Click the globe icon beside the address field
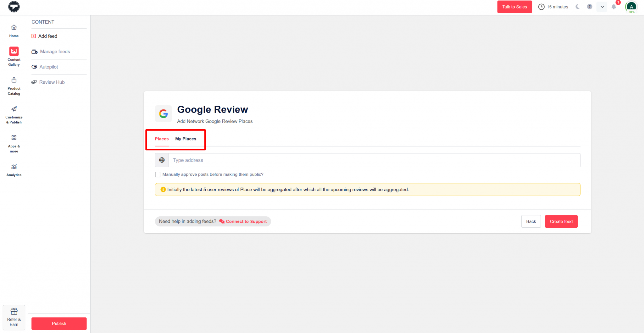 pyautogui.click(x=162, y=160)
